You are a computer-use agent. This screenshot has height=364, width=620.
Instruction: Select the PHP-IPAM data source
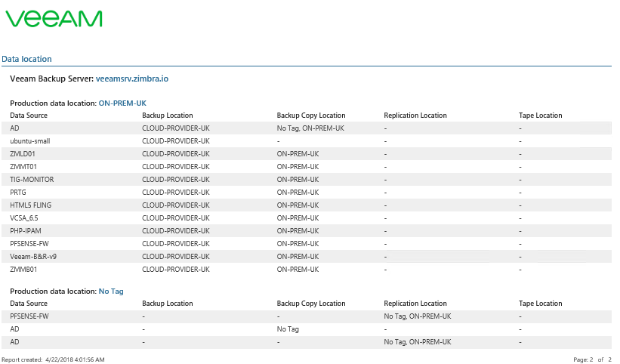tap(26, 231)
